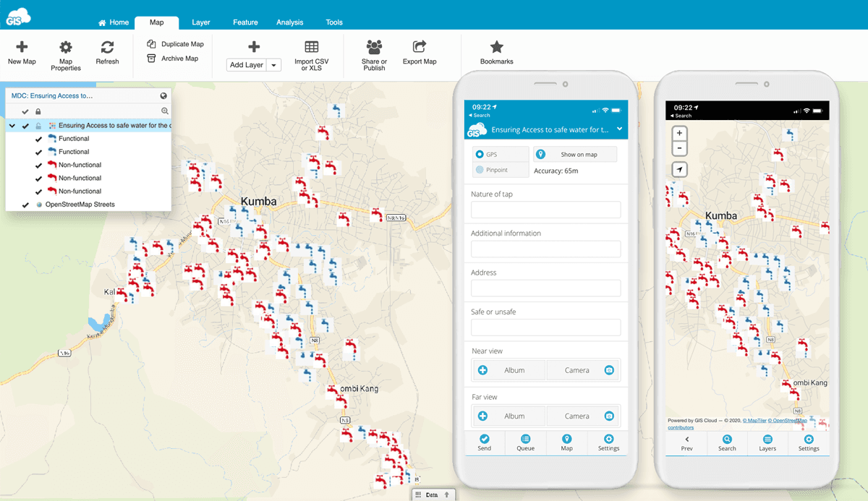This screenshot has width=868, height=501.
Task: Open the Bookmarks star icon
Action: [497, 47]
